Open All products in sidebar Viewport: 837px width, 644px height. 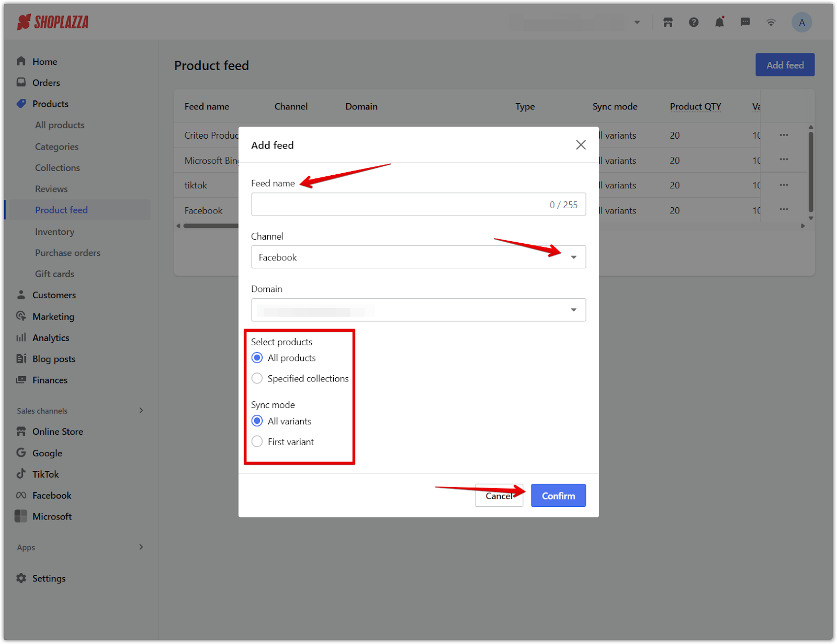[x=60, y=125]
